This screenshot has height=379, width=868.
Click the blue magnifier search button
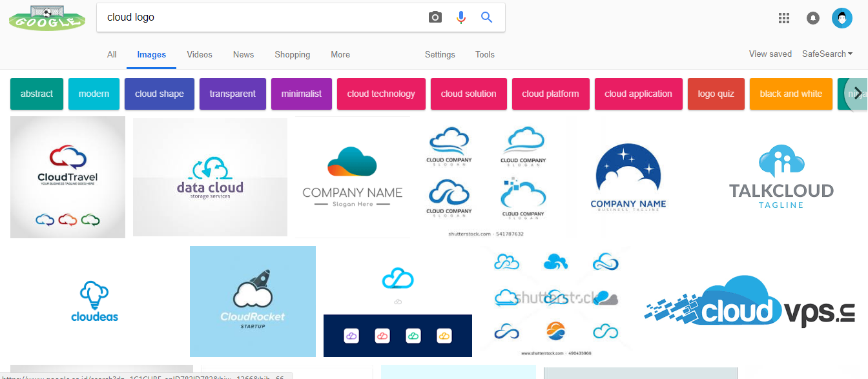(487, 17)
